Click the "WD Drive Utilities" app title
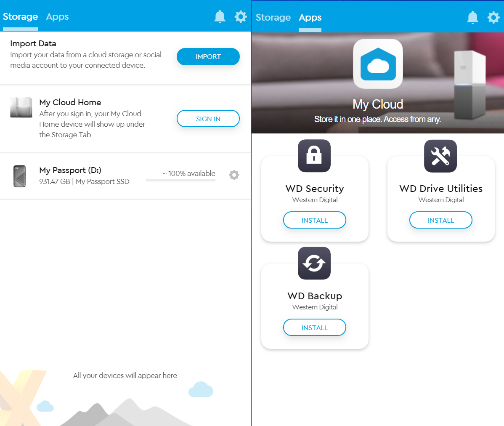 440,189
